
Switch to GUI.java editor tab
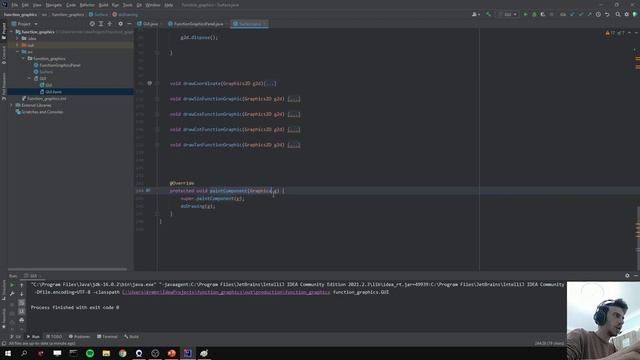click(148, 24)
